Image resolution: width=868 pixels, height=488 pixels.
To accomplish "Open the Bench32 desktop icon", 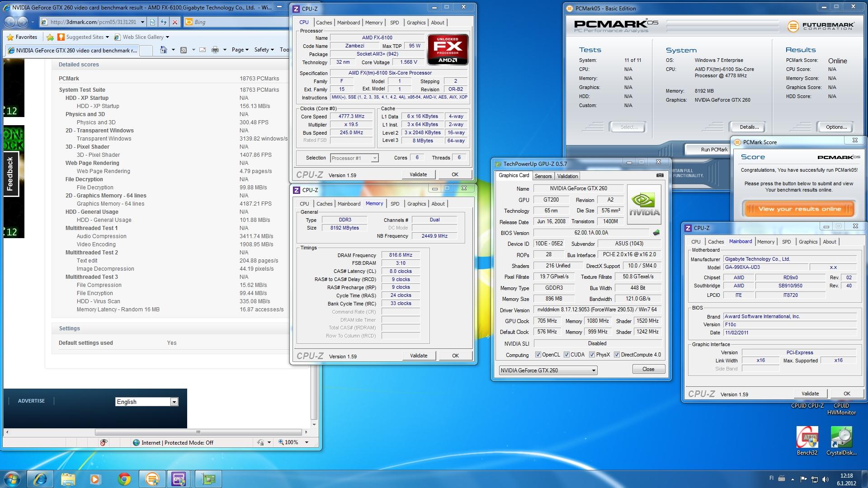I will click(807, 441).
